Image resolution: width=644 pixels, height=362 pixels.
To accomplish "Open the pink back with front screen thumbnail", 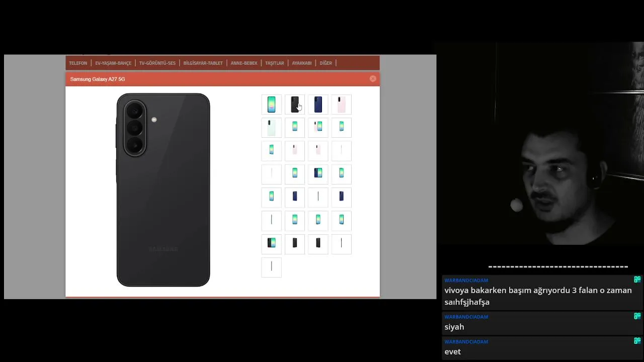I will (x=318, y=128).
